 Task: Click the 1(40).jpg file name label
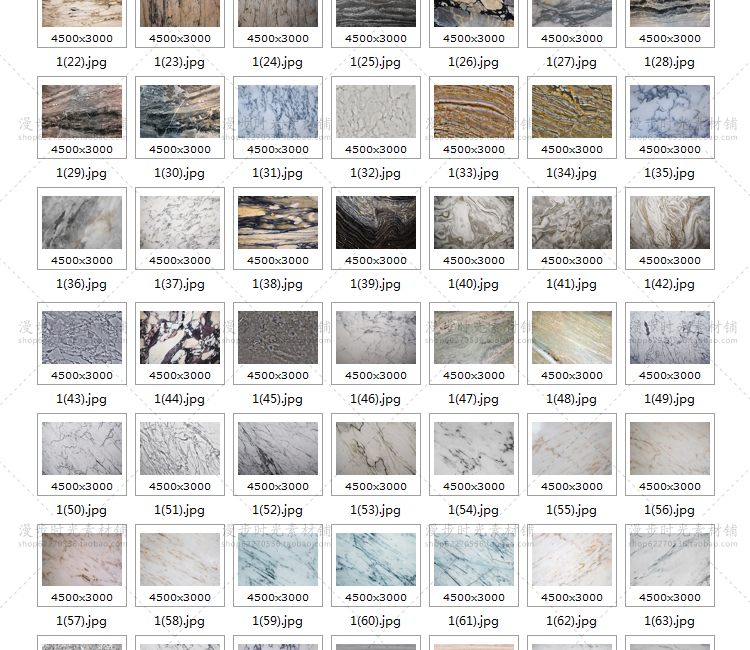coord(474,284)
